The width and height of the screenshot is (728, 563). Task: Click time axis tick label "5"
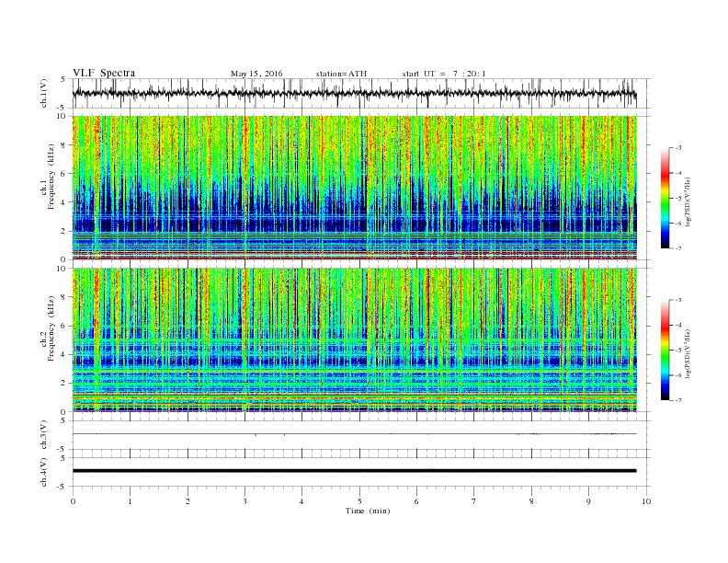click(359, 501)
